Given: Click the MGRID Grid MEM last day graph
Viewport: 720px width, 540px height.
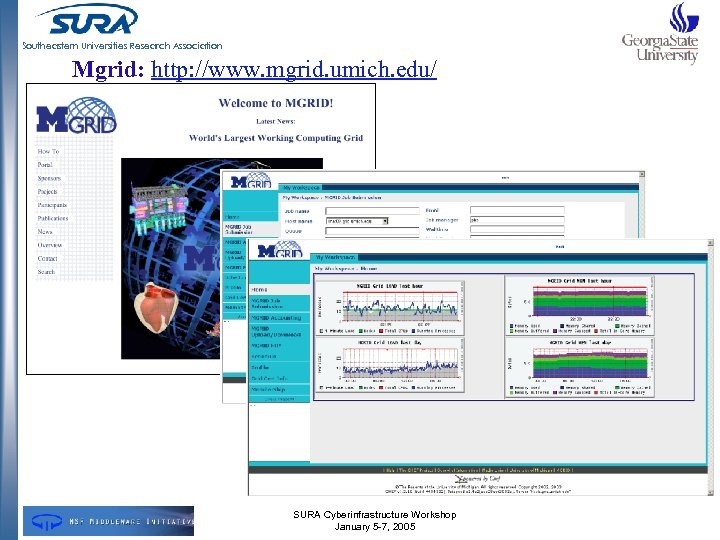Looking at the screenshot, I should click(x=580, y=367).
